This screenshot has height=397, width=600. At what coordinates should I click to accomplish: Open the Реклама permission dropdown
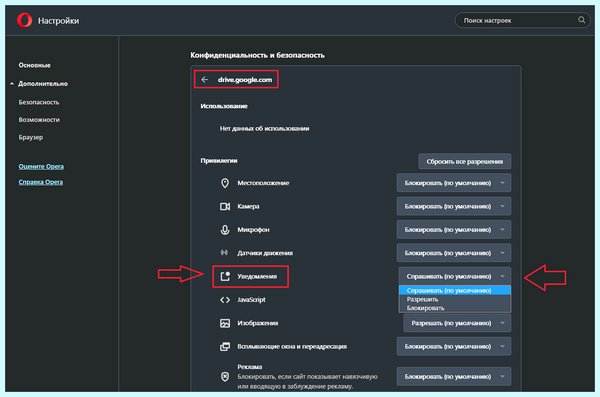tap(454, 377)
